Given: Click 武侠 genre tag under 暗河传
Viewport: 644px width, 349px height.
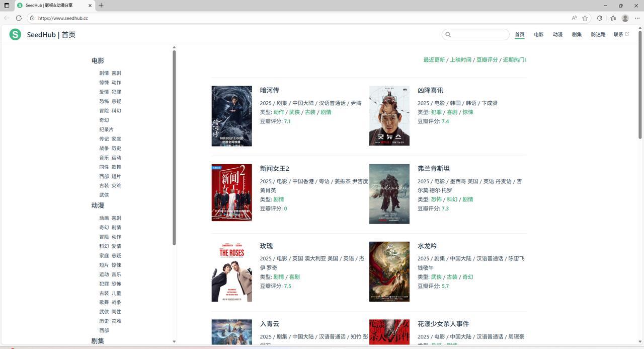Looking at the screenshot, I should (294, 112).
